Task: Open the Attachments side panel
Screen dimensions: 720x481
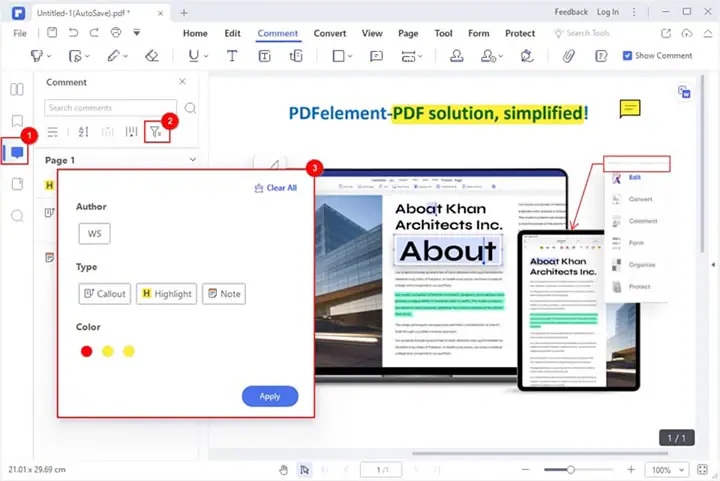Action: [x=17, y=184]
